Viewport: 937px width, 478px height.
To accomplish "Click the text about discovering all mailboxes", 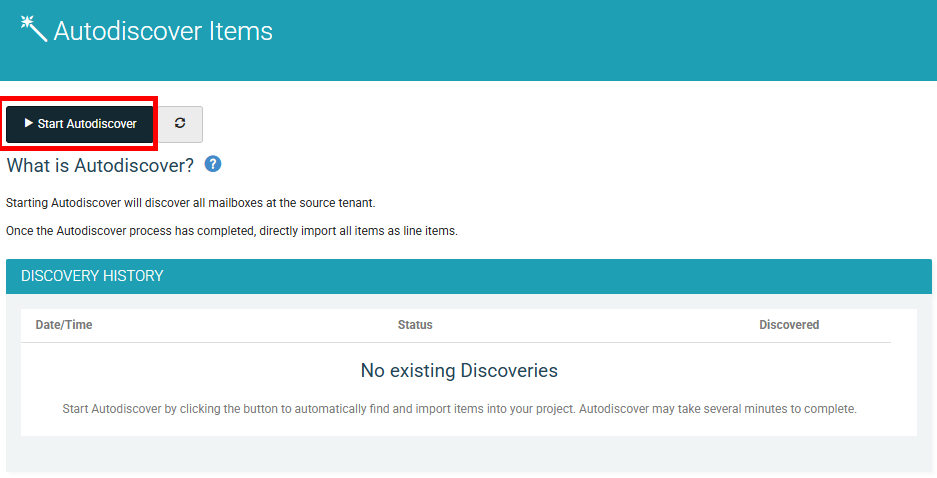I will (191, 203).
